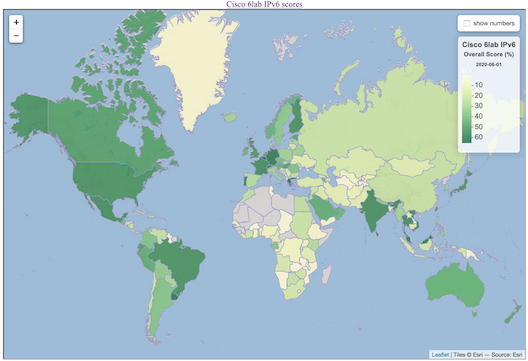This screenshot has height=361, width=528.
Task: Open the Cisco 6lab IPv6 scores title link
Action: 264,4
